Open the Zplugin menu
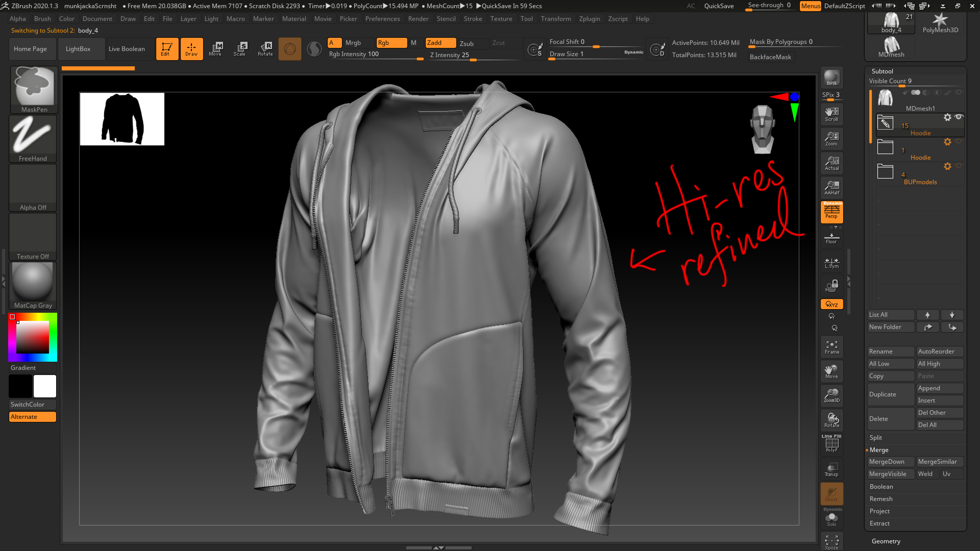The image size is (980, 551). point(589,19)
